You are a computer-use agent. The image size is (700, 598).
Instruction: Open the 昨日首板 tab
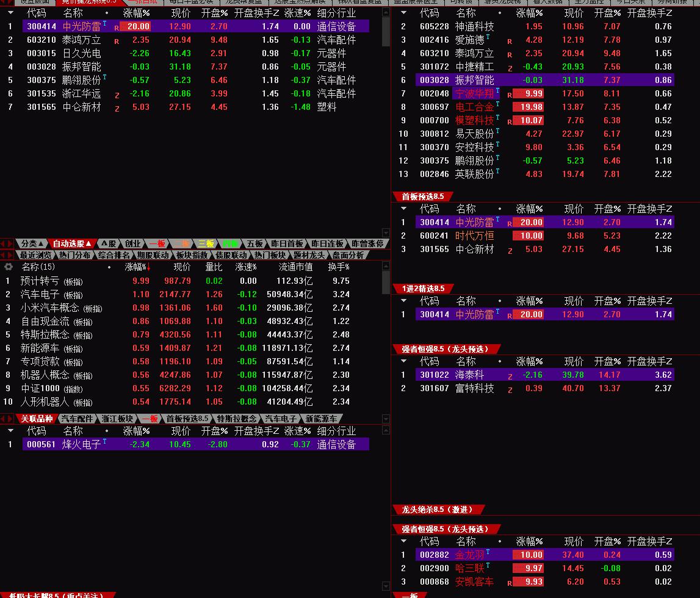(x=287, y=243)
